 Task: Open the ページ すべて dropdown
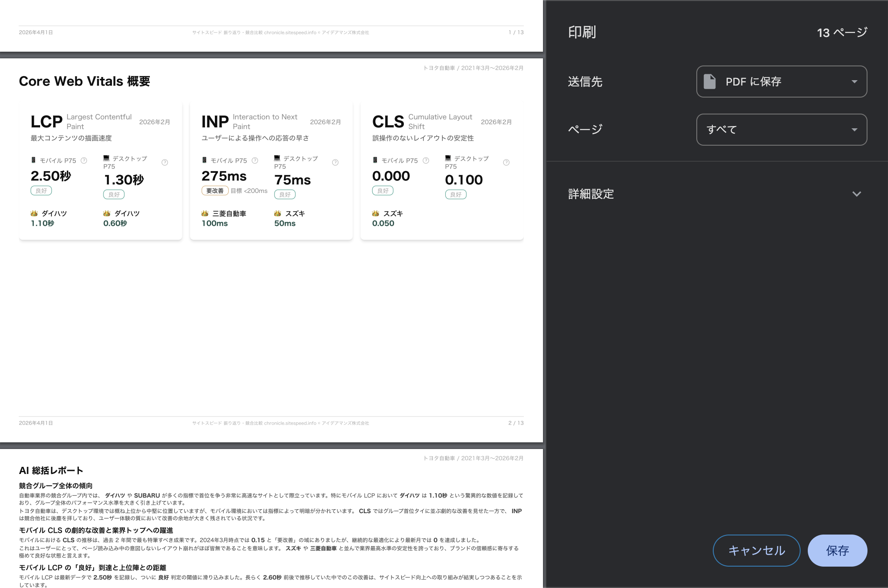(781, 130)
